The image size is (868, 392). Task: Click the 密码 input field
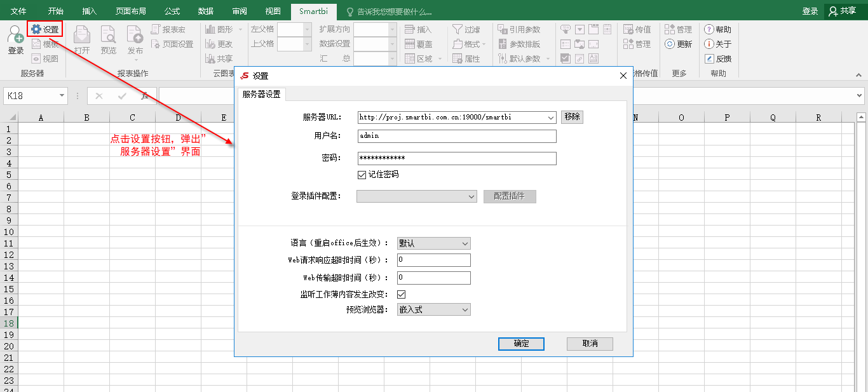coord(456,158)
